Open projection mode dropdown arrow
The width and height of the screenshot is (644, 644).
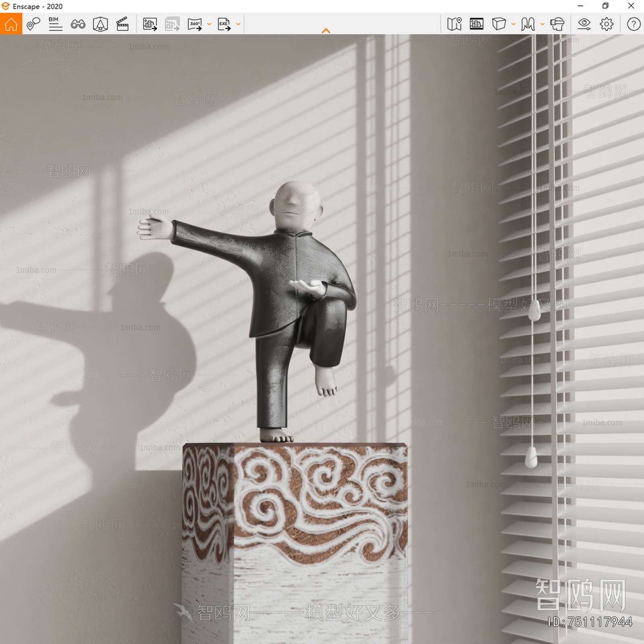(514, 24)
